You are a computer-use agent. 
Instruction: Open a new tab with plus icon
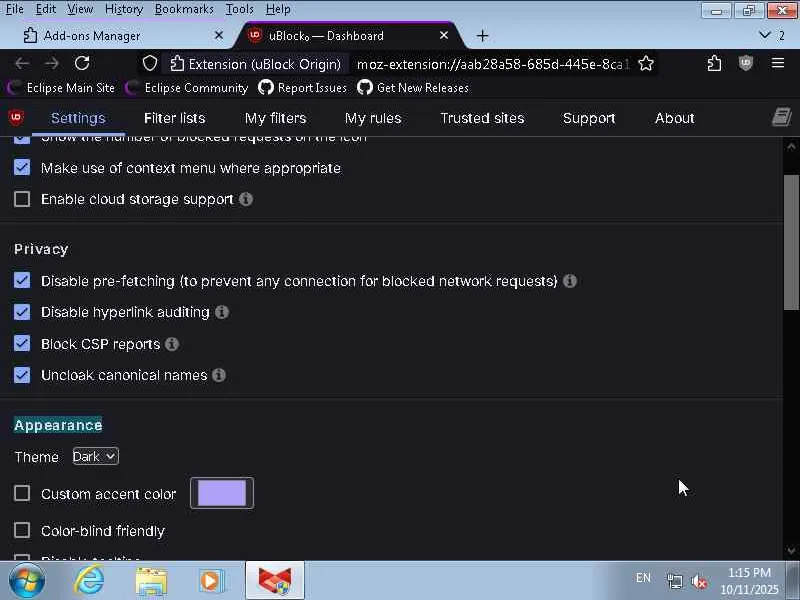tap(482, 36)
